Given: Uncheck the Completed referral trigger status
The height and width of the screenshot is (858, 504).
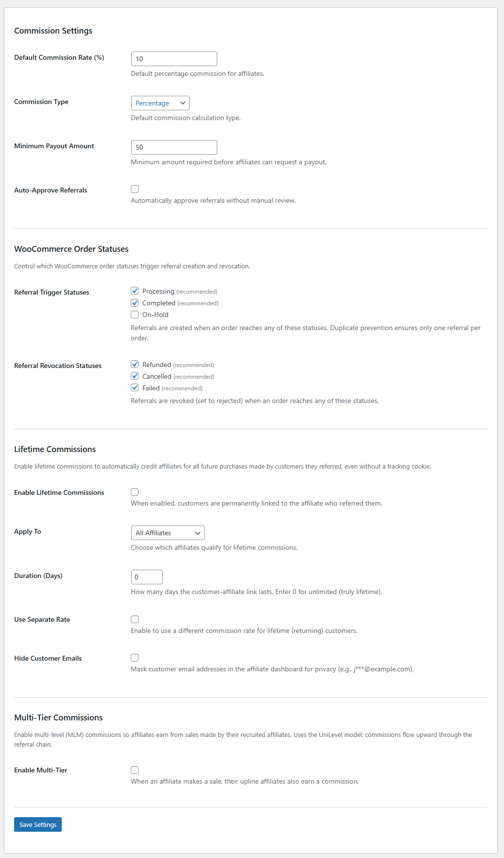Looking at the screenshot, I should (135, 302).
